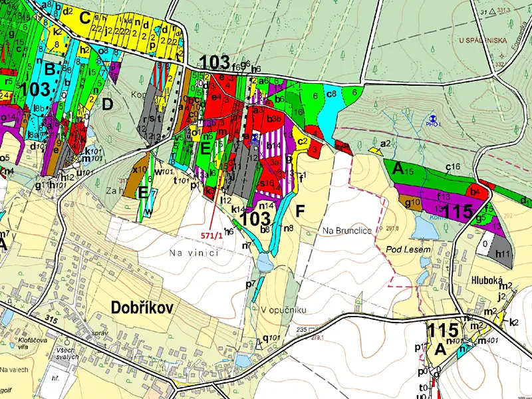Select the s16 red stand label

coord(267,184)
